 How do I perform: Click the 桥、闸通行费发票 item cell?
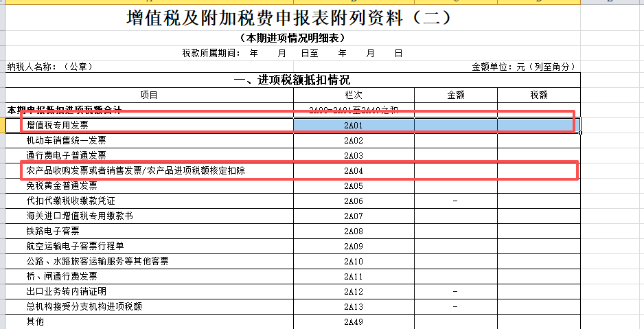coord(149,276)
